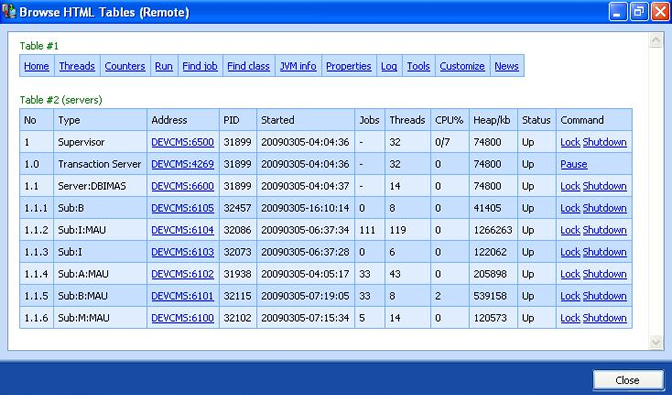
Task: Click the started time 20090305-07:19:05
Action: click(305, 296)
